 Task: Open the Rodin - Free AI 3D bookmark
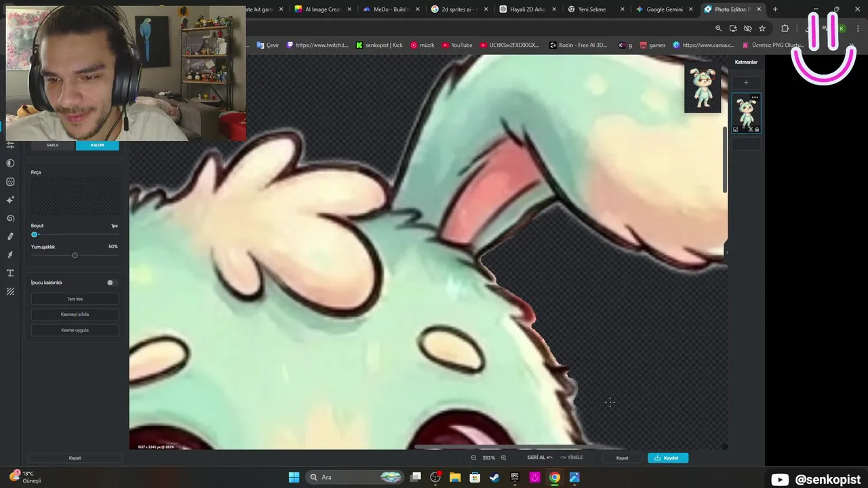point(578,45)
